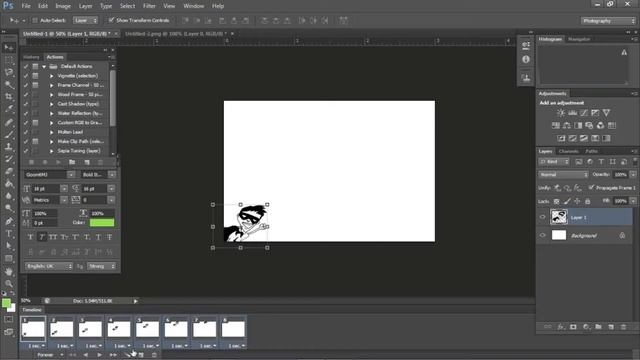Open the layer blend mode Normal dropdown
Screen dimensions: 640x360
[x=563, y=174]
